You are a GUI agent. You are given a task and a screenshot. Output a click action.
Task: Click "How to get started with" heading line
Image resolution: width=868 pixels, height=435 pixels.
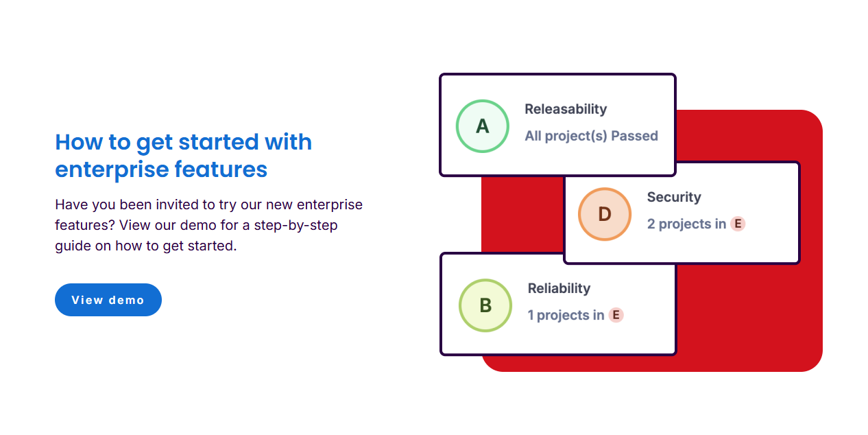click(184, 142)
